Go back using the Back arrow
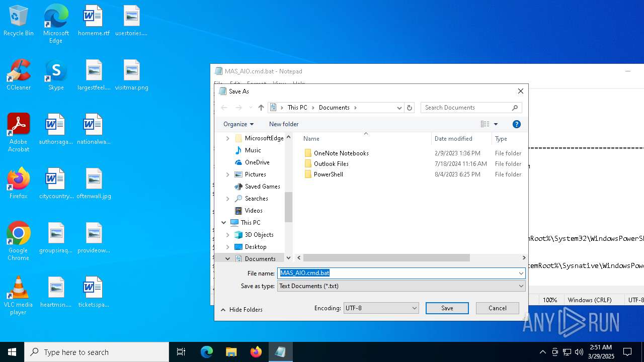 point(224,108)
